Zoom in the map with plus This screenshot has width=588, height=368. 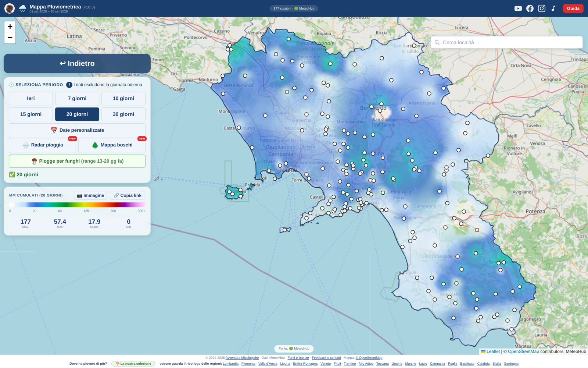click(10, 26)
